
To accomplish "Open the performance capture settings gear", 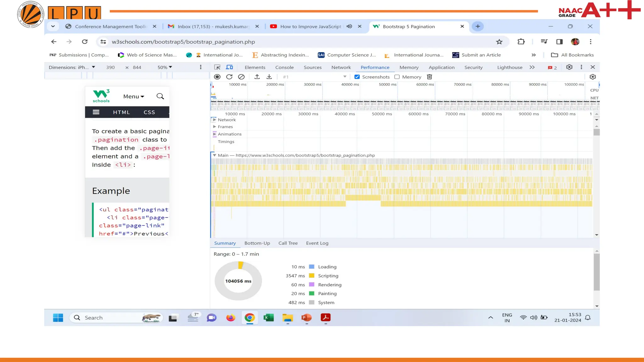I will [x=592, y=77].
